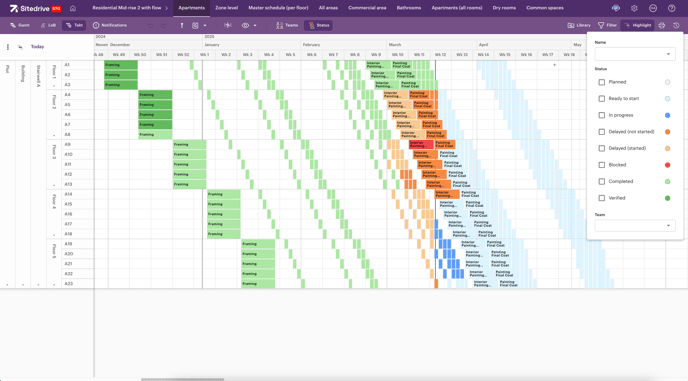Go to the home icon
Viewport: 688px width, 381px height.
[73, 8]
